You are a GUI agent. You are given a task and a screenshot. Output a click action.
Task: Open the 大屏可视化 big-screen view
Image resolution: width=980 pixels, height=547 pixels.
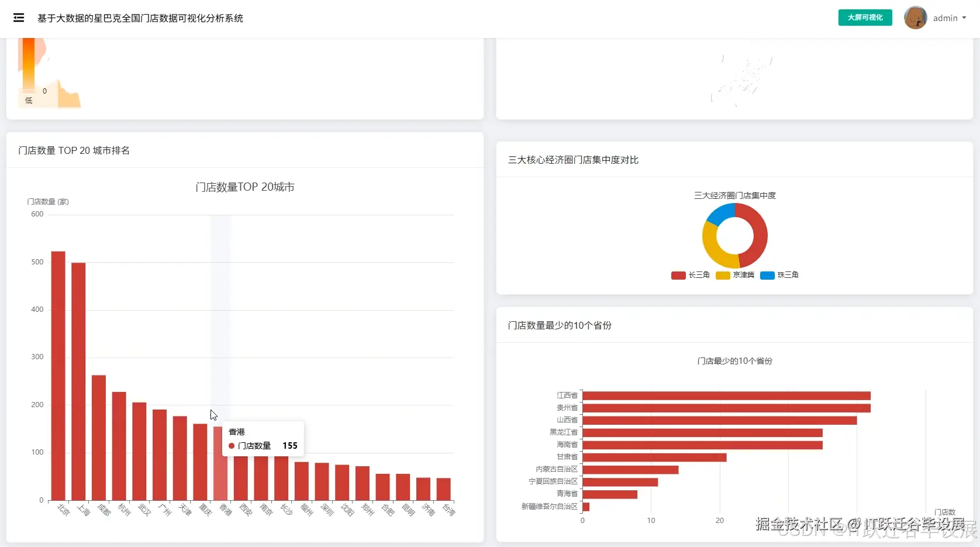click(x=865, y=18)
